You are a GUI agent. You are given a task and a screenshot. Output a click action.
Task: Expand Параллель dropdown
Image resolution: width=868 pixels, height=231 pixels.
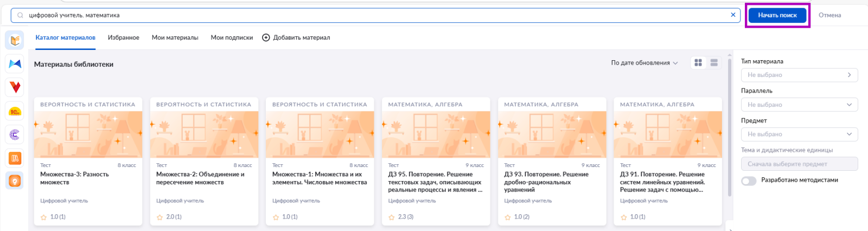[x=799, y=105]
